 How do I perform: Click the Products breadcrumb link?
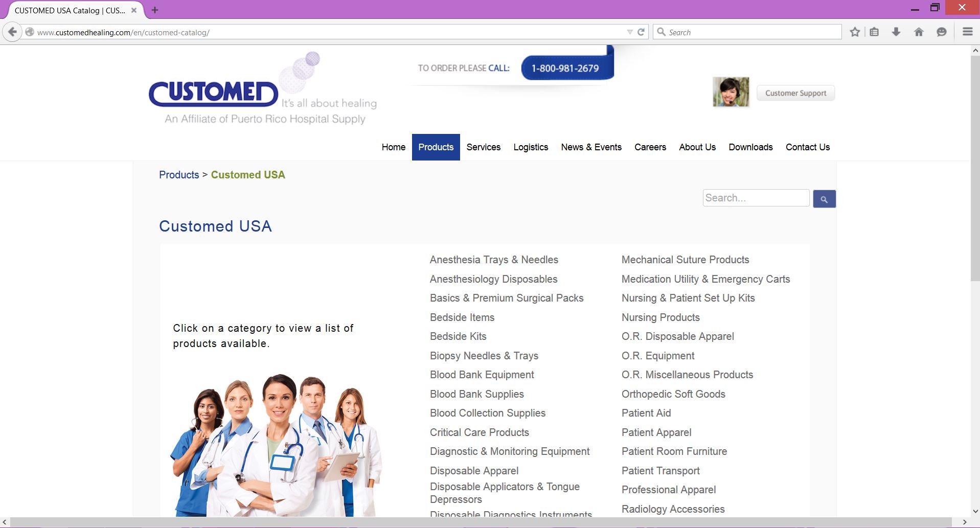click(x=179, y=175)
